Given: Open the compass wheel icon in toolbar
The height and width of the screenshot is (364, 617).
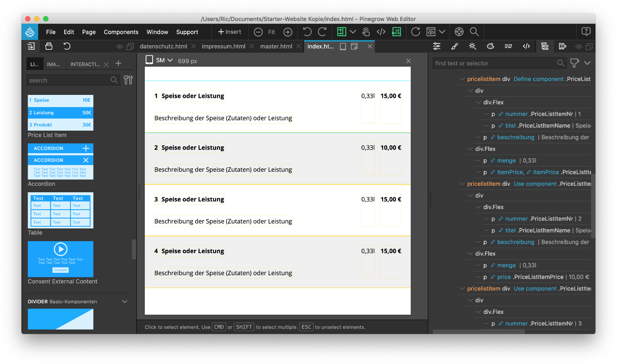Looking at the screenshot, I should click(459, 32).
